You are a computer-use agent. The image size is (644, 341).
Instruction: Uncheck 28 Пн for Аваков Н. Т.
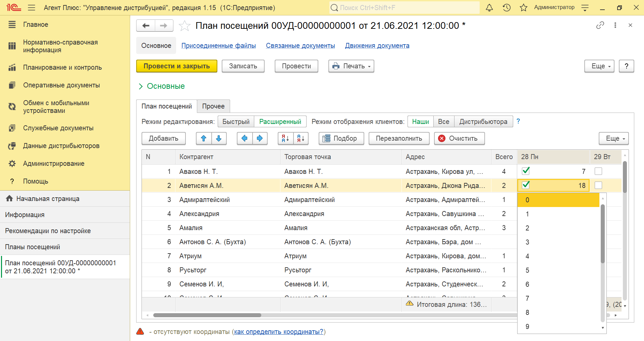click(526, 171)
